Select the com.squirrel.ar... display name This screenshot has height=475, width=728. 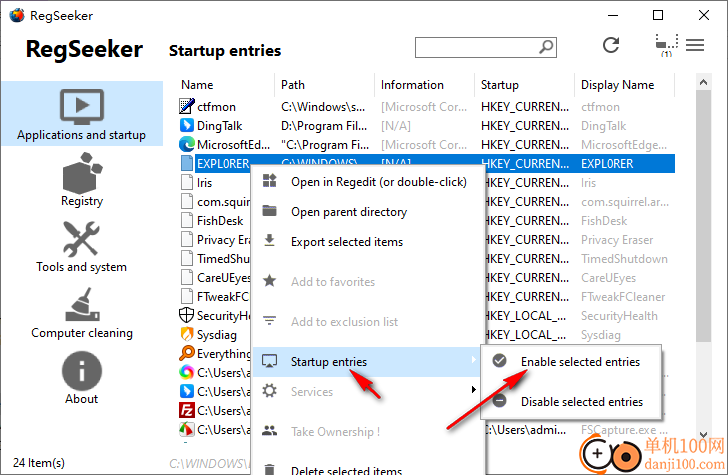click(x=624, y=202)
